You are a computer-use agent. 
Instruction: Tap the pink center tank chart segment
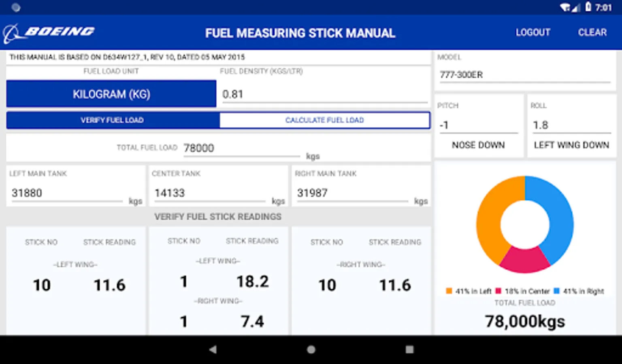coord(525,260)
